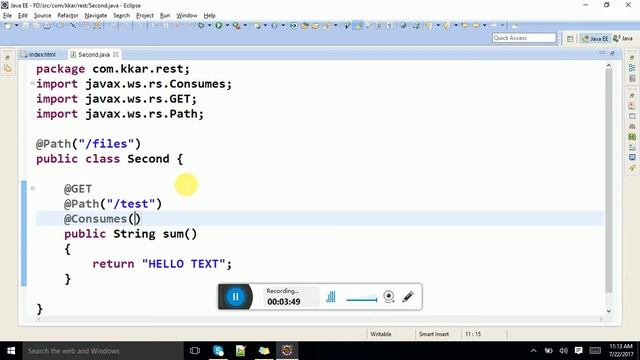This screenshot has height=360, width=640.
Task: Click the @Path("/files") annotation line
Action: (x=88, y=144)
